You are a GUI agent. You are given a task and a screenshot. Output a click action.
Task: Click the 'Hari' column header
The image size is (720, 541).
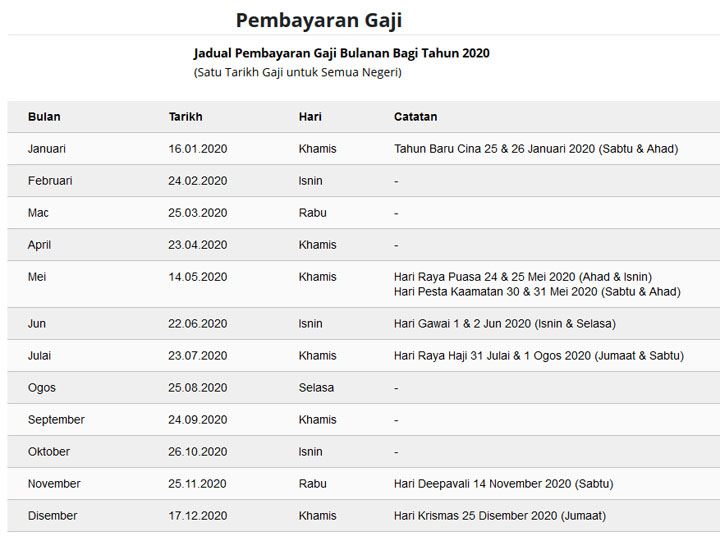tap(310, 117)
